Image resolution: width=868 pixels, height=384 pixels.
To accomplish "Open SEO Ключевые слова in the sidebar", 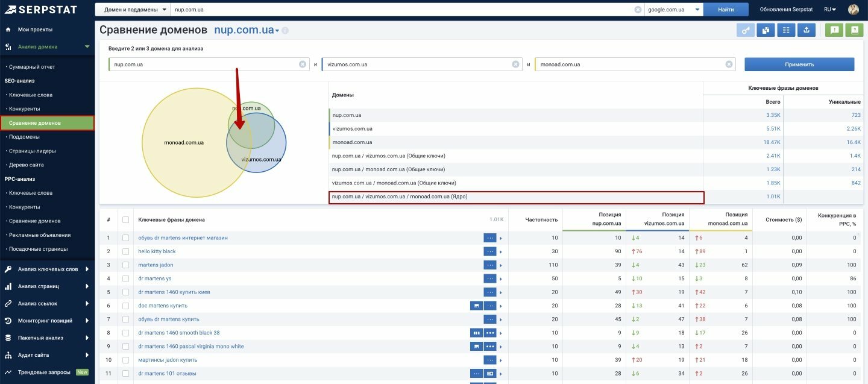I will 30,95.
